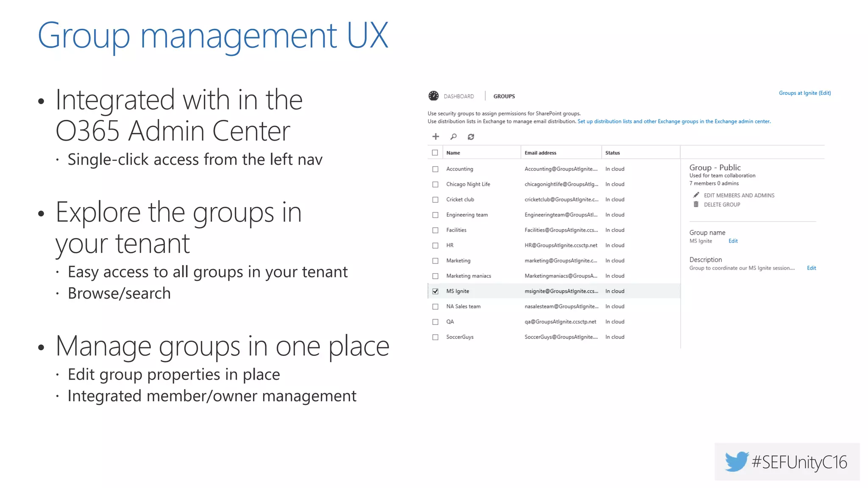The height and width of the screenshot is (488, 868).
Task: Select the NA Sales team group name
Action: click(463, 306)
